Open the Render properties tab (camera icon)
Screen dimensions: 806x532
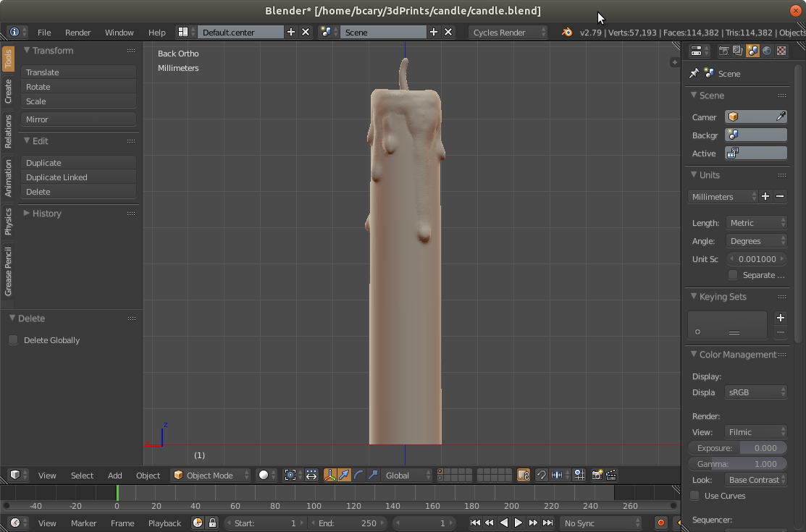[723, 51]
